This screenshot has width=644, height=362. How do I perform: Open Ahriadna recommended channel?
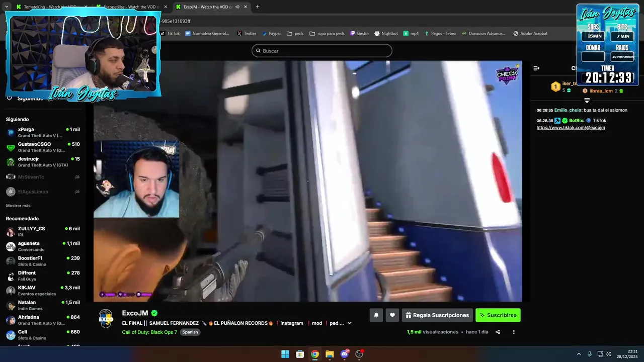coord(43,320)
